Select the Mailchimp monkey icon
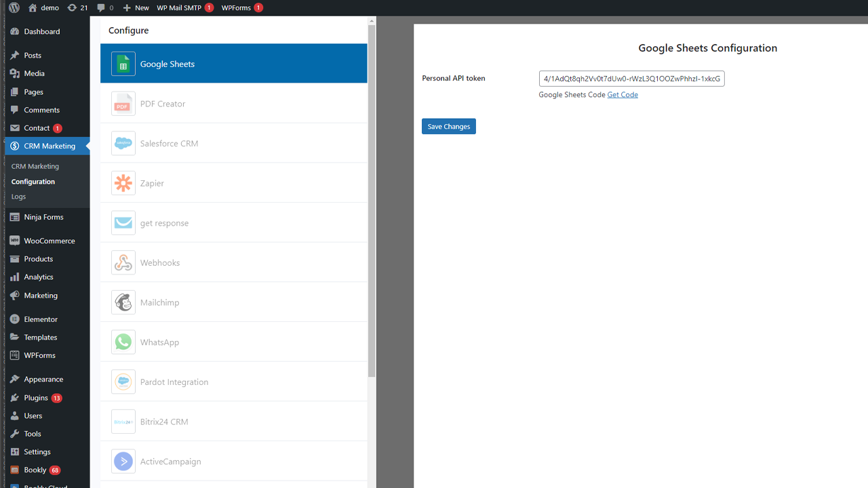The width and height of the screenshot is (868, 488). (x=123, y=302)
